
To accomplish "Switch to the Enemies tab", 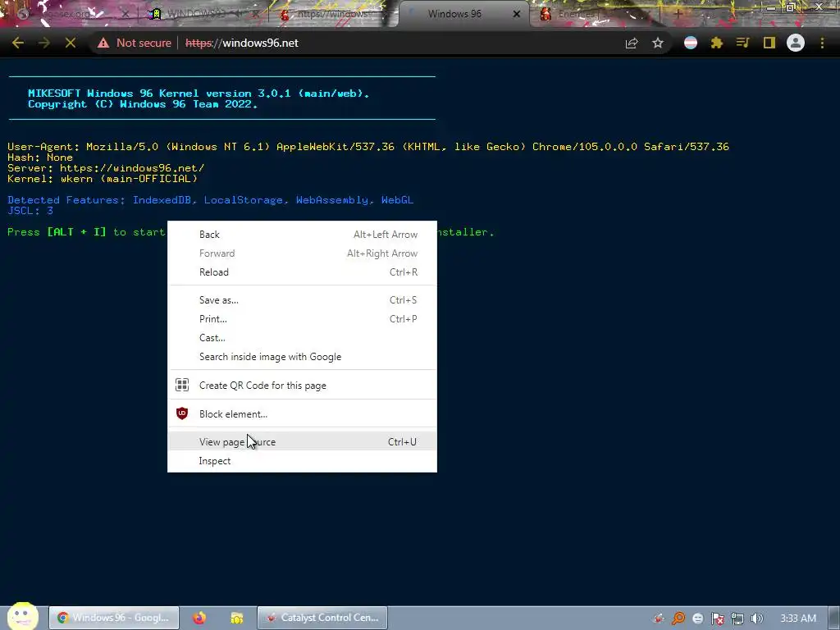I will 589,14.
